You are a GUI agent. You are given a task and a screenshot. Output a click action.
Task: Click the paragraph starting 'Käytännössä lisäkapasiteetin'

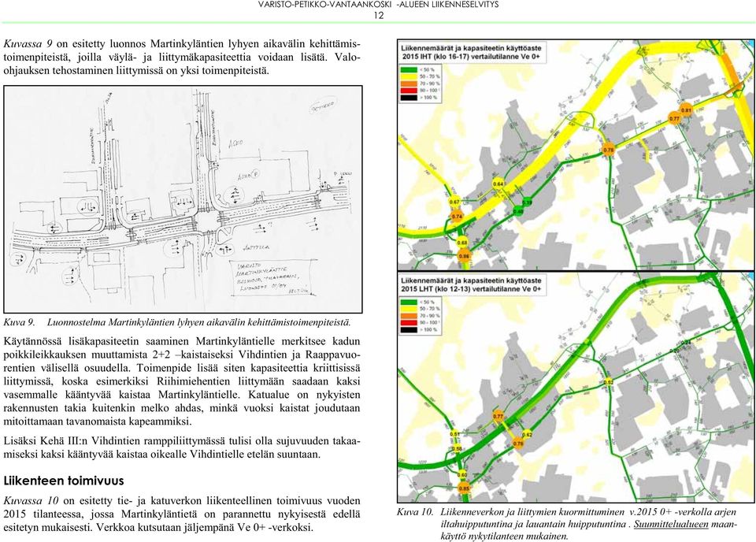182,381
